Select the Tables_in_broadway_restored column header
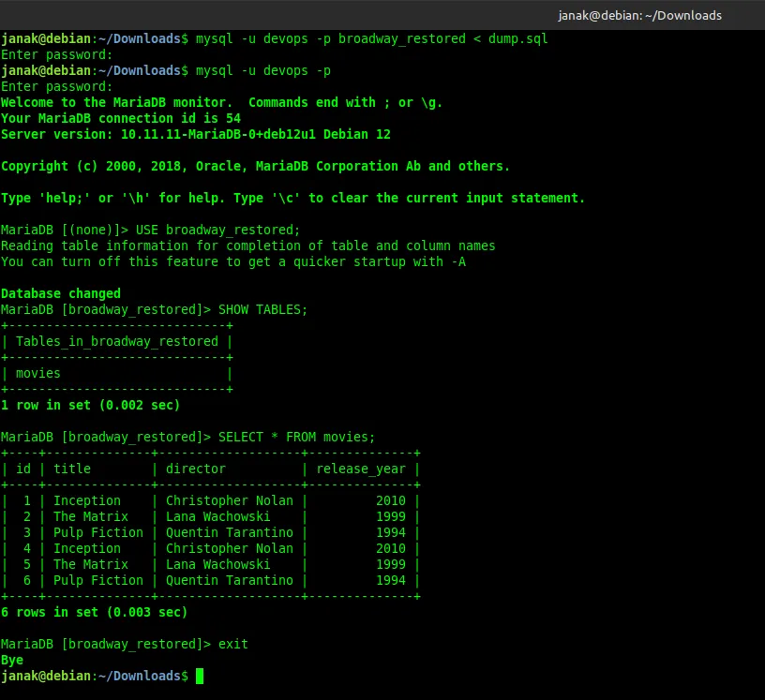Image resolution: width=765 pixels, height=700 pixels. (116, 341)
